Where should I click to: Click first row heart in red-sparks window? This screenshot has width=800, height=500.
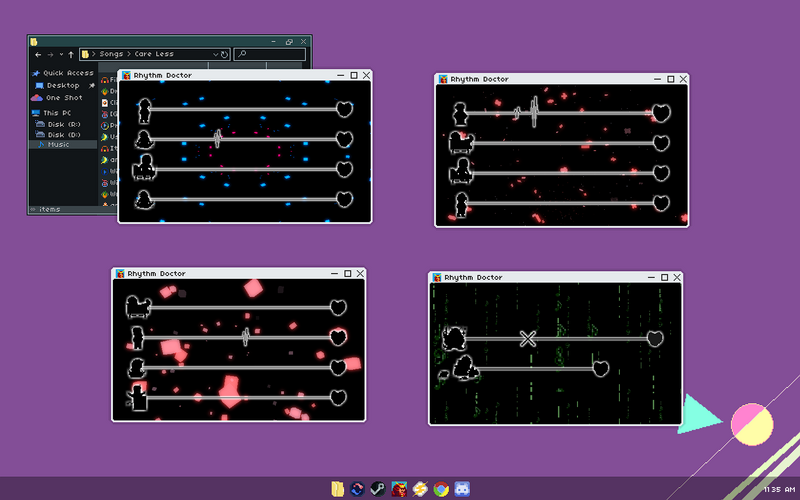click(x=661, y=113)
